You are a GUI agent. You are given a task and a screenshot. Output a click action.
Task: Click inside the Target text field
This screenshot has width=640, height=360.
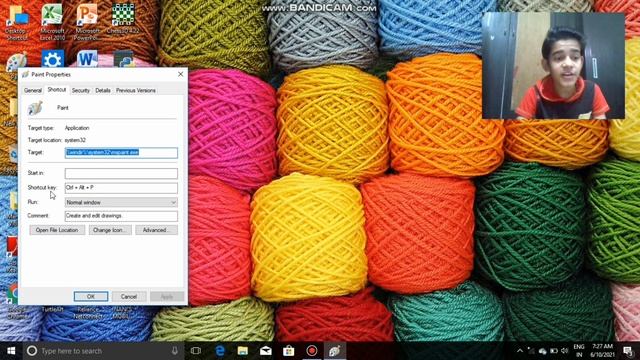[x=121, y=152]
